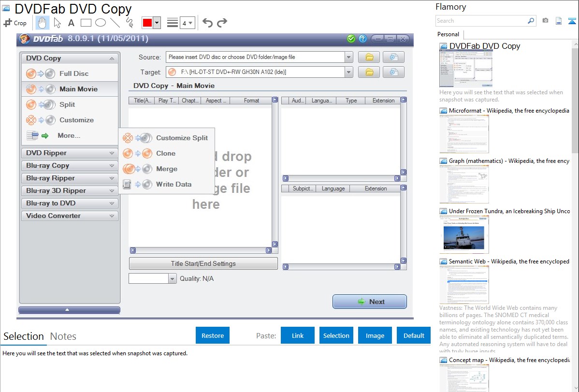Paste as Image
Image resolution: width=579 pixels, height=392 pixels.
[x=375, y=335]
